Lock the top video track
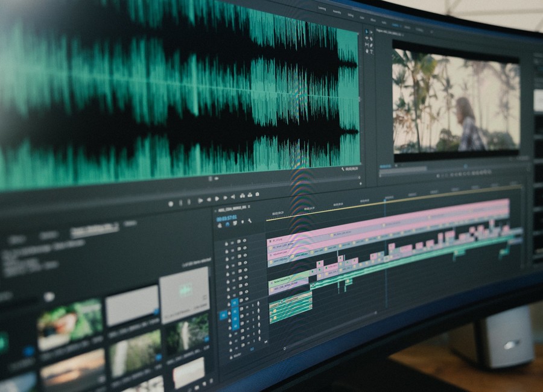 [226, 244]
